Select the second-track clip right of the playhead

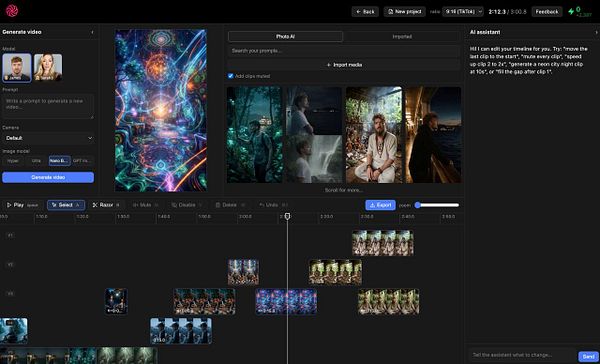click(335, 272)
